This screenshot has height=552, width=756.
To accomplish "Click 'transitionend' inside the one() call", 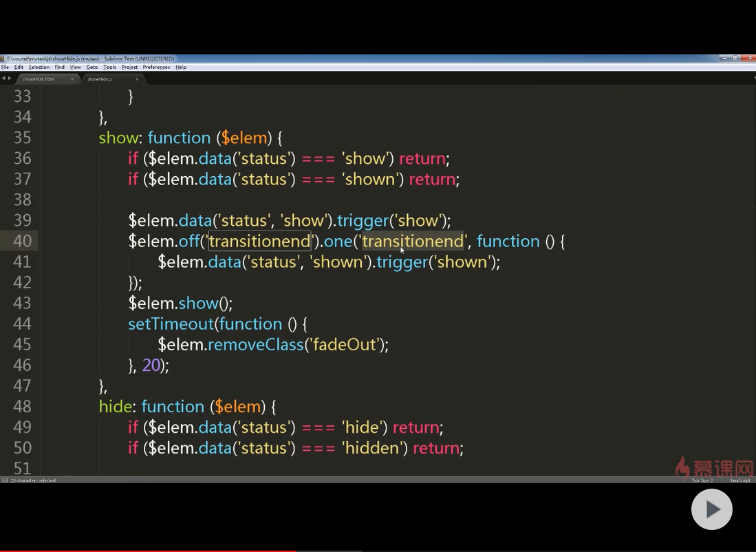I will pyautogui.click(x=413, y=241).
